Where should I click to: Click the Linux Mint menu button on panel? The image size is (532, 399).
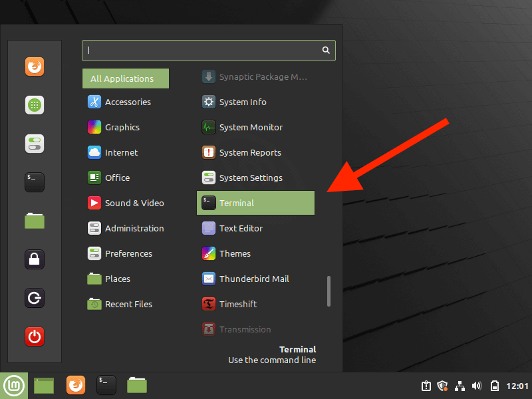tap(14, 386)
